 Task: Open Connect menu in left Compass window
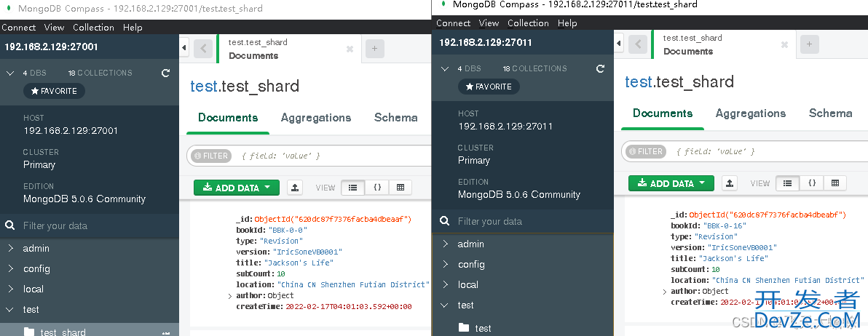coord(19,28)
